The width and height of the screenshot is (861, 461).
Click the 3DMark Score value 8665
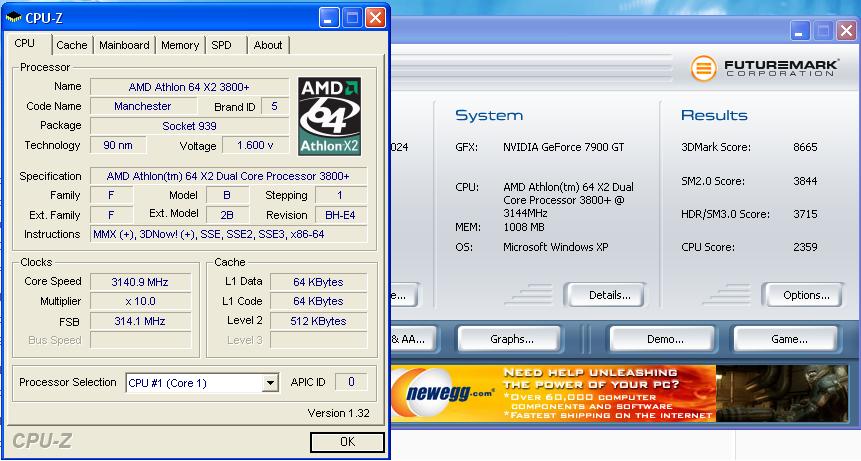805,147
